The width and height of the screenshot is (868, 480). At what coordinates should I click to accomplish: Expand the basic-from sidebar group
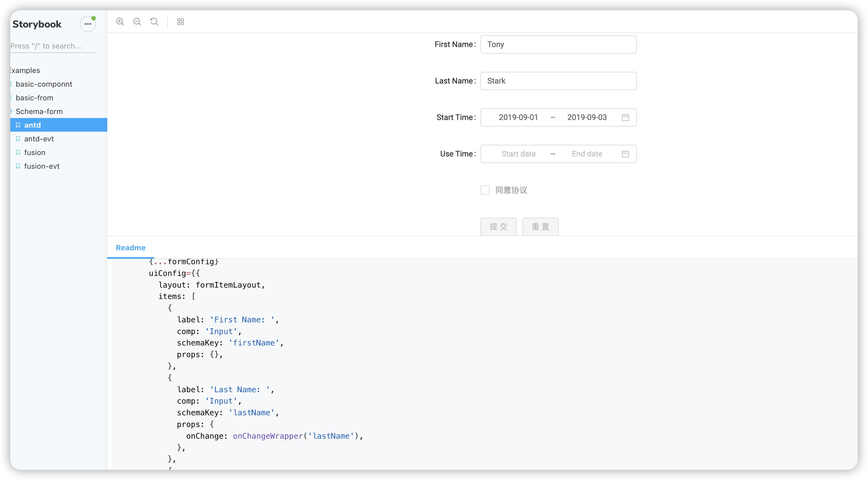(x=34, y=98)
